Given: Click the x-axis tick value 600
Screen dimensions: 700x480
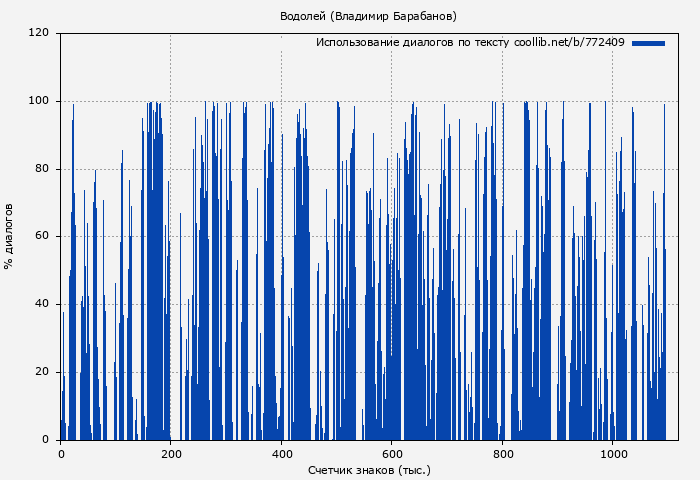Looking at the screenshot, I should pos(392,454).
